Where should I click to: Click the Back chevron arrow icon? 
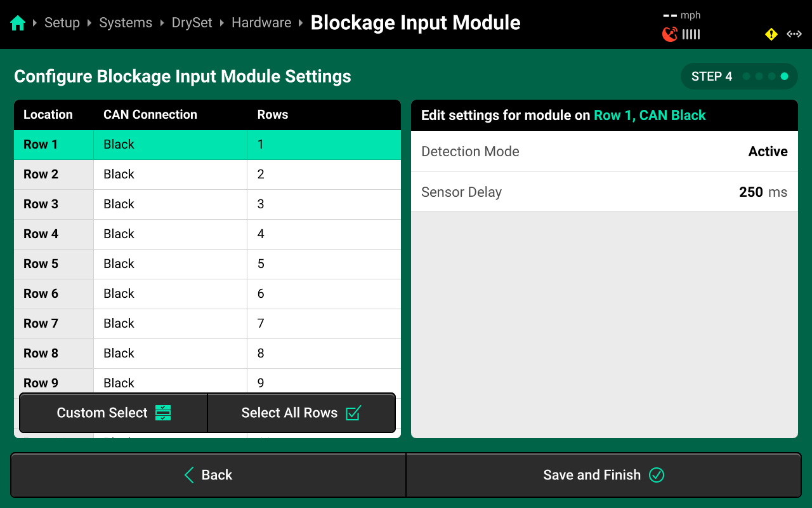pos(189,475)
